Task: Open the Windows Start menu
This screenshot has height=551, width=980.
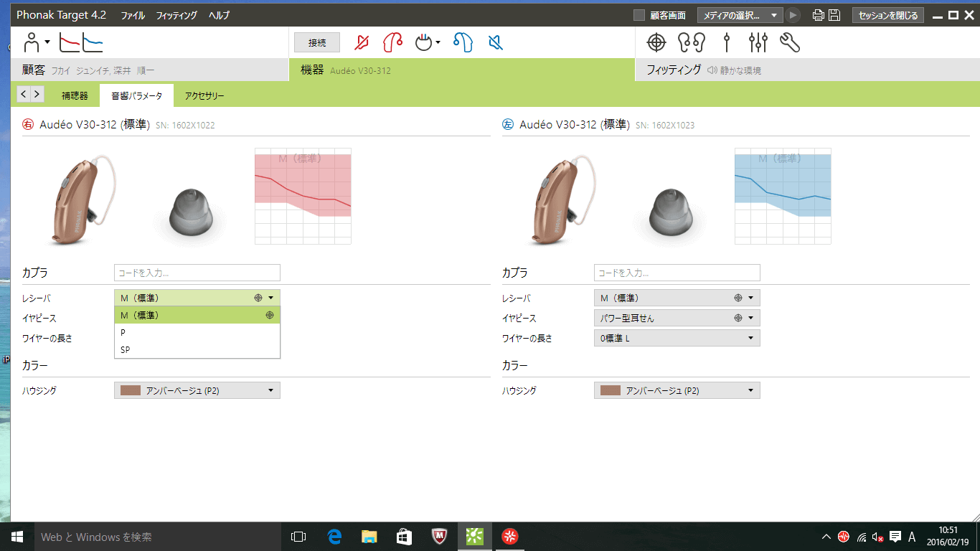Action: [x=17, y=537]
